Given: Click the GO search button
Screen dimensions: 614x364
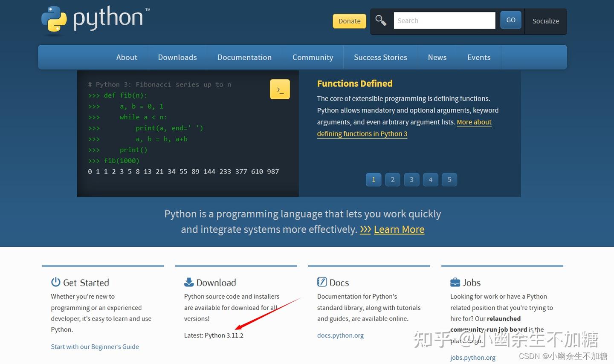Looking at the screenshot, I should pyautogui.click(x=510, y=20).
